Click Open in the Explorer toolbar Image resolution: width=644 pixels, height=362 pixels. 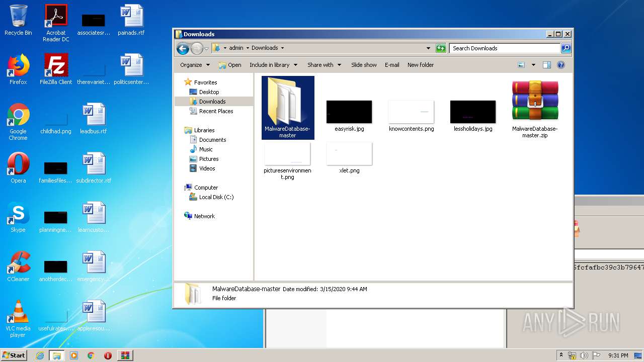coord(230,65)
